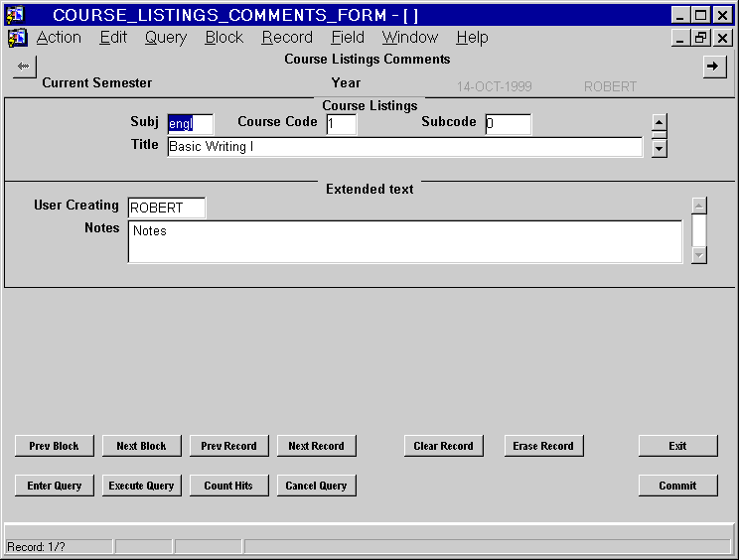Click the Next Block button
The image size is (739, 560).
pyautogui.click(x=141, y=446)
